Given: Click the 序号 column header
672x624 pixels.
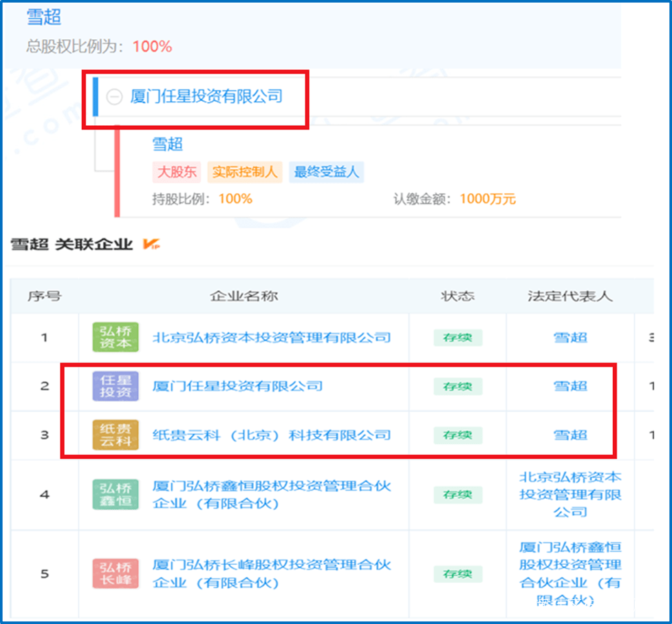Looking at the screenshot, I should coord(45,296).
